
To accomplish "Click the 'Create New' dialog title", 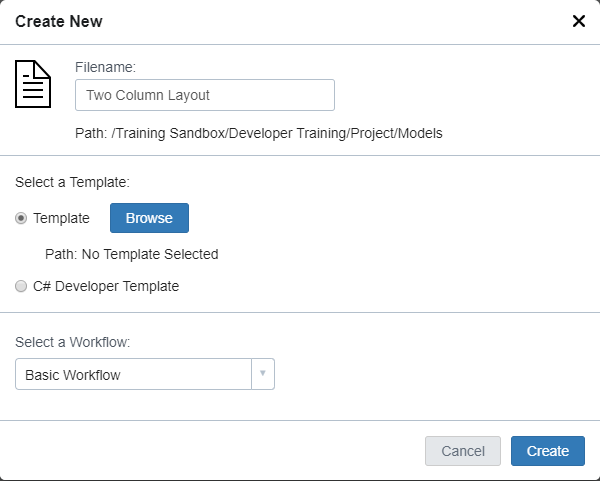I will pos(58,21).
